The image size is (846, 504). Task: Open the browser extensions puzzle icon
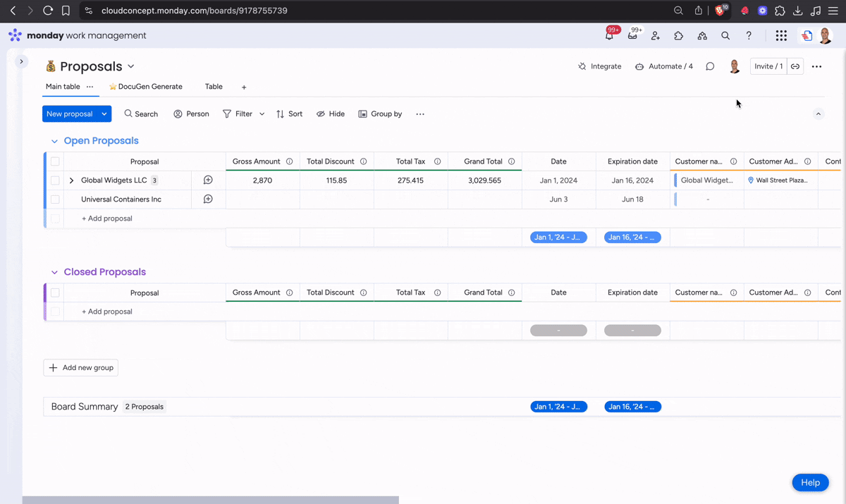[780, 11]
